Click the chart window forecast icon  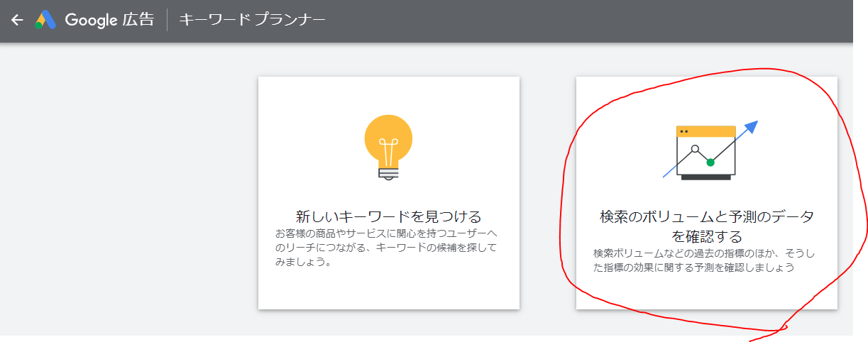click(x=706, y=152)
